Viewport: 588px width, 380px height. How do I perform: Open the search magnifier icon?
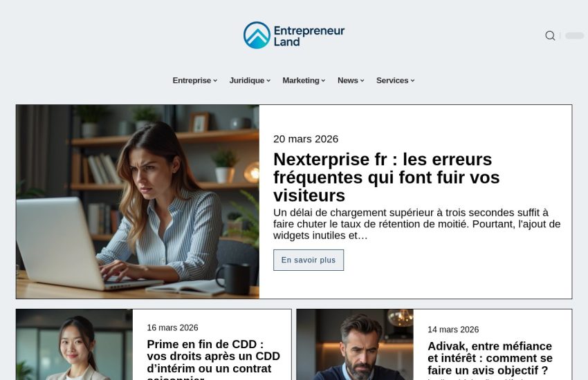[550, 35]
